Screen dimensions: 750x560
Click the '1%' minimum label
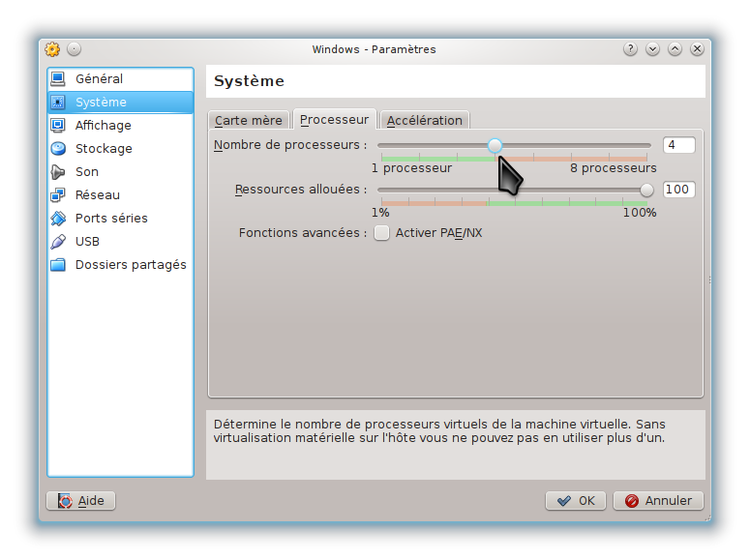(380, 213)
